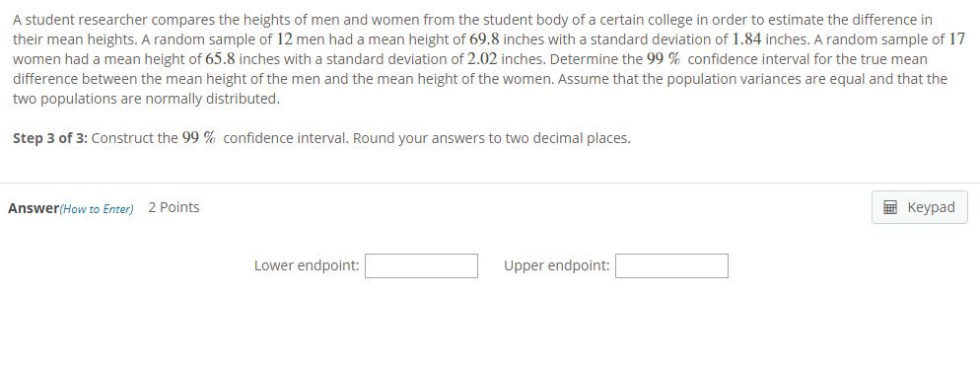The width and height of the screenshot is (980, 372).
Task: Click the Upper endpoint label text
Action: [557, 265]
